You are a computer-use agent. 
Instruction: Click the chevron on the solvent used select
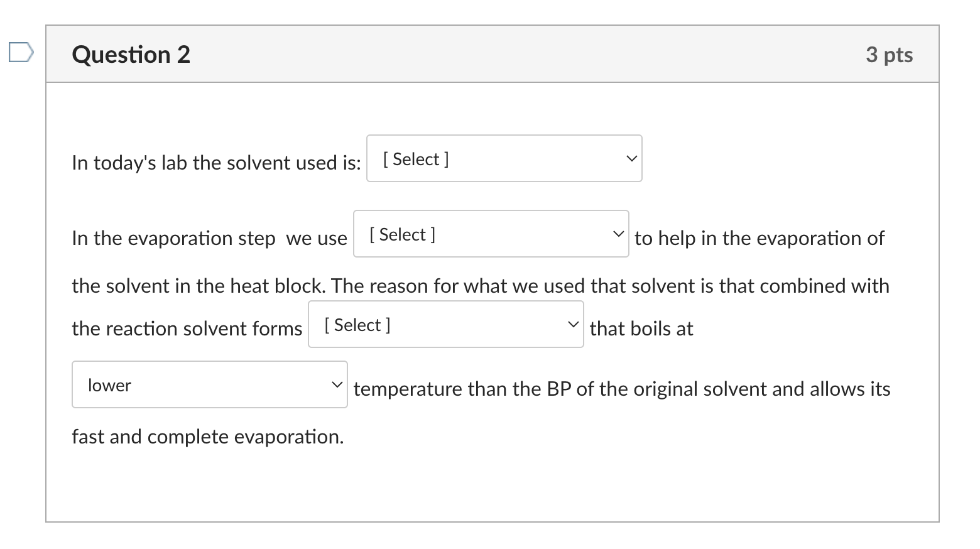(631, 159)
